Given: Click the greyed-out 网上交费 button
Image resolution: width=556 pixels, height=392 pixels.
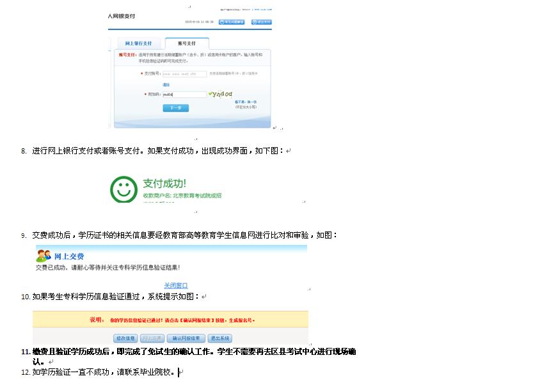Looking at the screenshot, I should click(x=152, y=338).
